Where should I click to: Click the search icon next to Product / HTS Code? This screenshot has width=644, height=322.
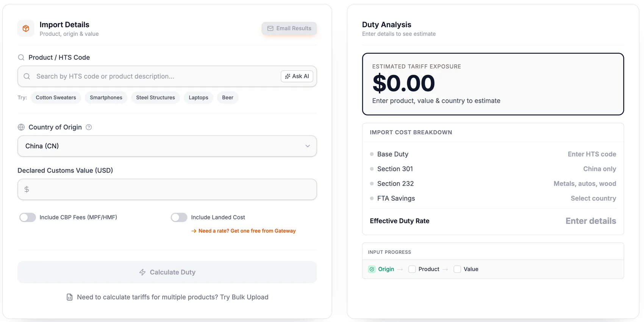[x=21, y=58]
